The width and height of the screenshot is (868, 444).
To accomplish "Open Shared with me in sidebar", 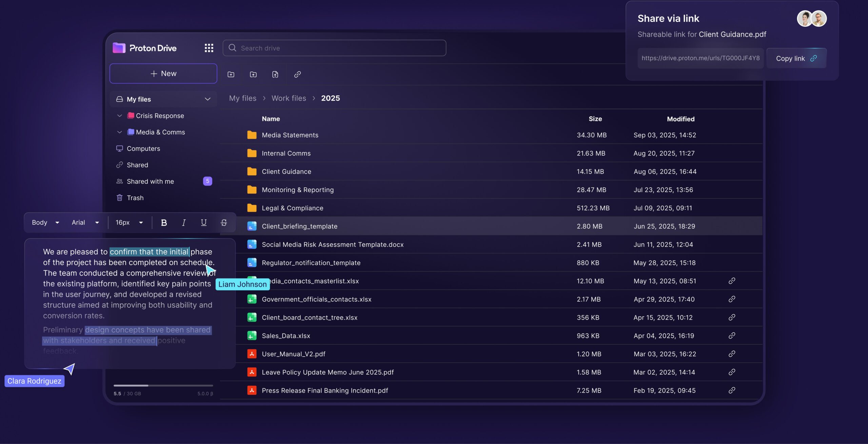I will point(150,181).
